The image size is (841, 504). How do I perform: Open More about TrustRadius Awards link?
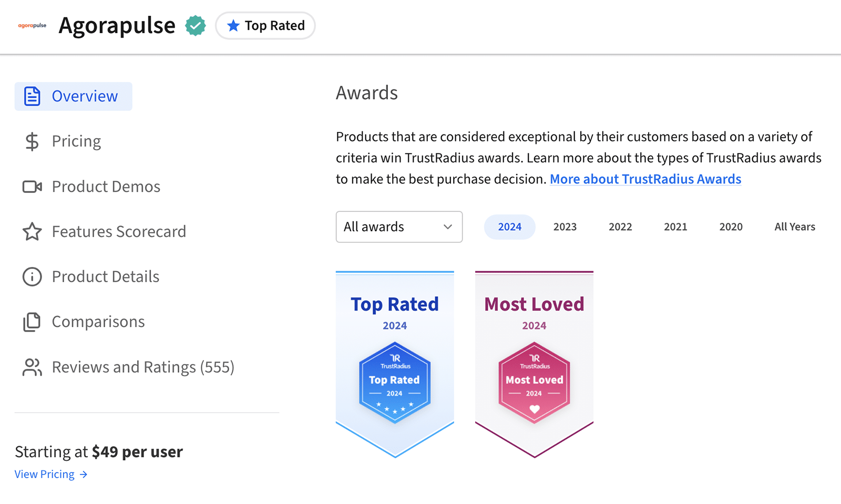pyautogui.click(x=645, y=179)
